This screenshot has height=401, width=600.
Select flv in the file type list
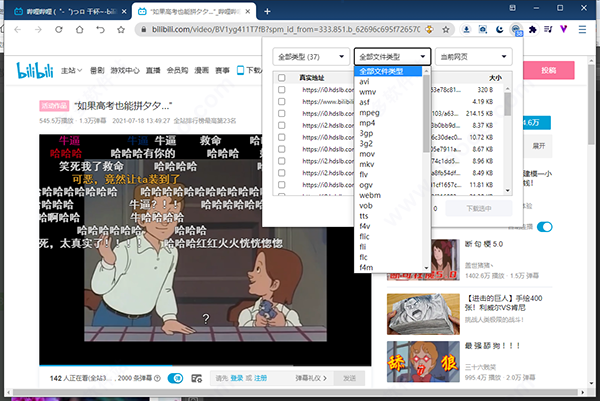point(388,174)
